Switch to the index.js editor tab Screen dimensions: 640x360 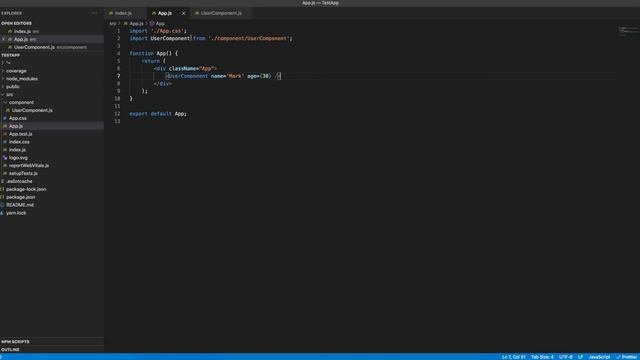point(123,13)
